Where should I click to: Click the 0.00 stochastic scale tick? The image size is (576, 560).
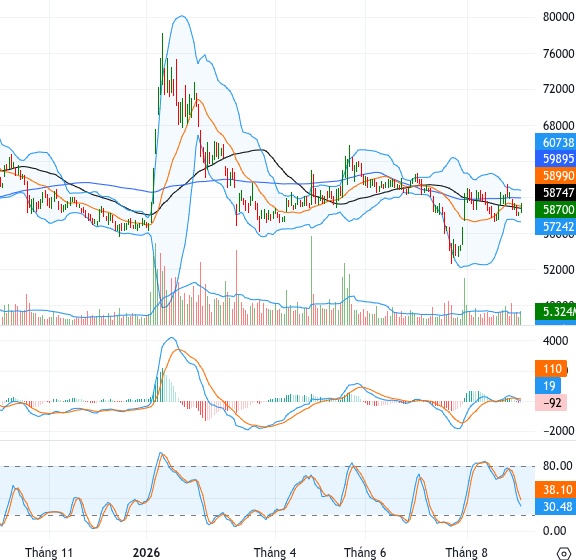click(x=555, y=531)
